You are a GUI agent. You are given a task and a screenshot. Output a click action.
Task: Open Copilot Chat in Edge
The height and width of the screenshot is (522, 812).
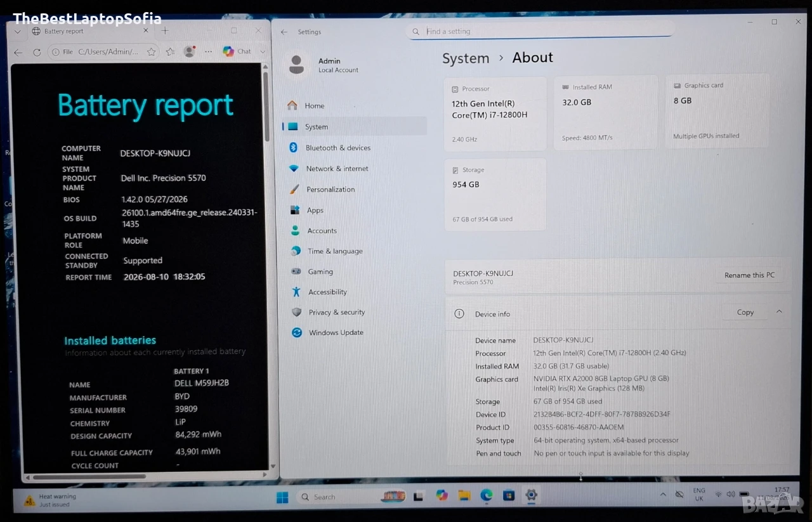tap(237, 51)
